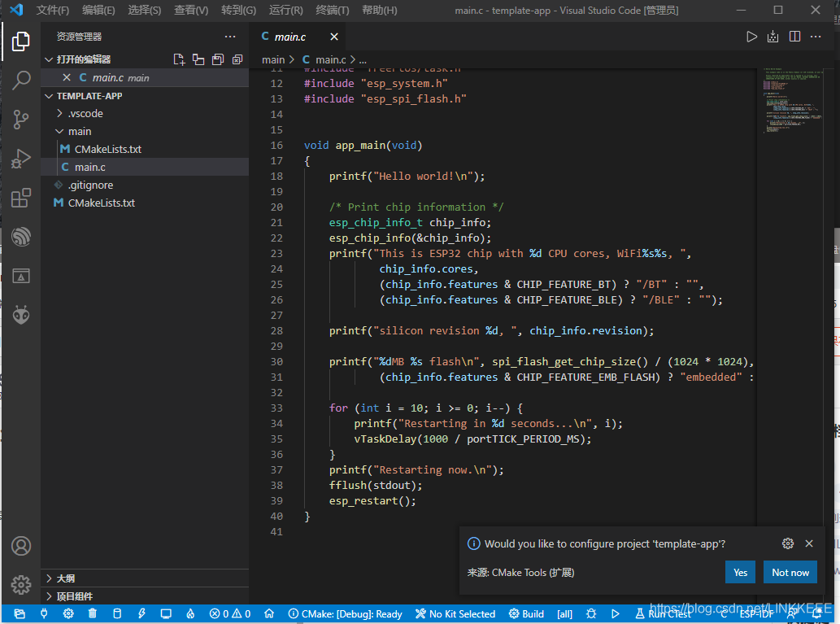Open the editor More Actions ellipsis
Image resolution: width=840 pixels, height=624 pixels.
click(x=816, y=37)
